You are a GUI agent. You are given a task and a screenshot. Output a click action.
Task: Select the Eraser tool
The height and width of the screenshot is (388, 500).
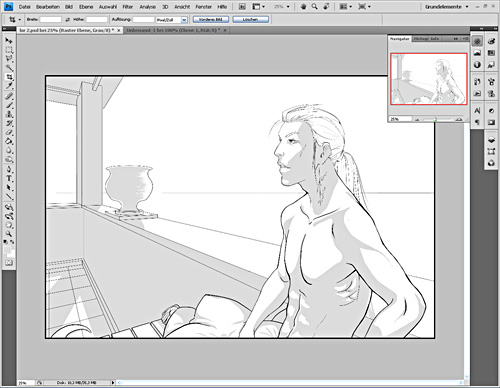point(9,133)
